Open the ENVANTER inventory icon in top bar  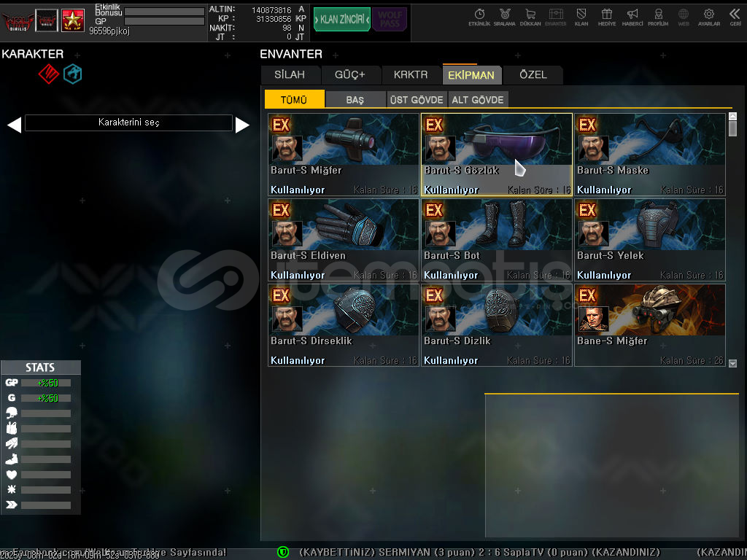click(x=555, y=17)
